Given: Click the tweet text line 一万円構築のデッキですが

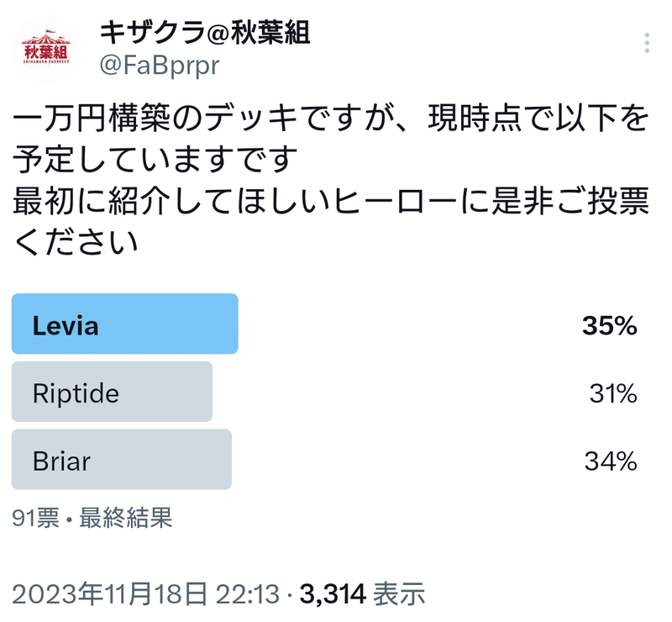Looking at the screenshot, I should (332, 120).
